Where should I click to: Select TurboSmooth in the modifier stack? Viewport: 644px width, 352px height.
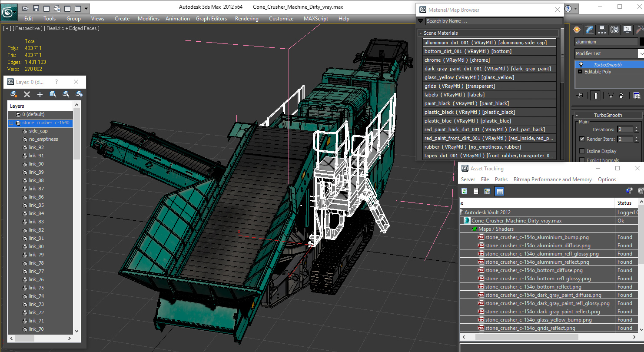pyautogui.click(x=609, y=65)
